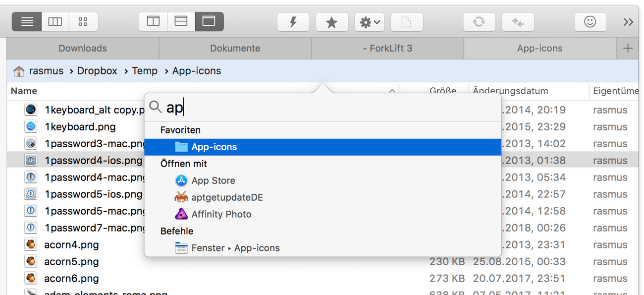Click the 230 KB size of acorn5.png
Viewport: 644px width, 295px height.
[x=447, y=262]
